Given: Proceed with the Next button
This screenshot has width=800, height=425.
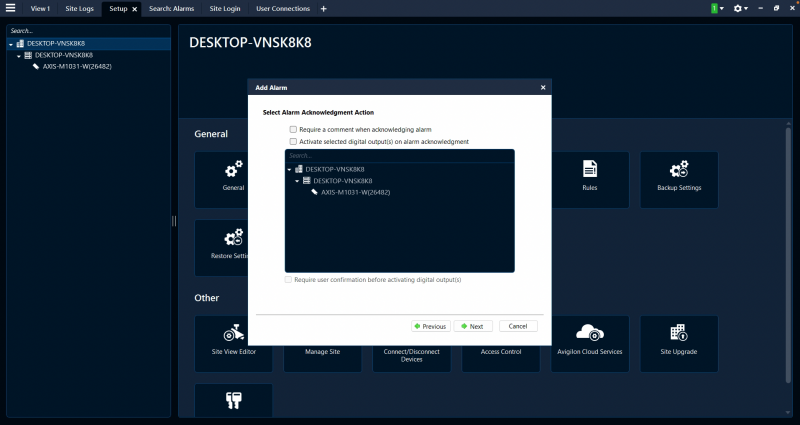Looking at the screenshot, I should [473, 326].
